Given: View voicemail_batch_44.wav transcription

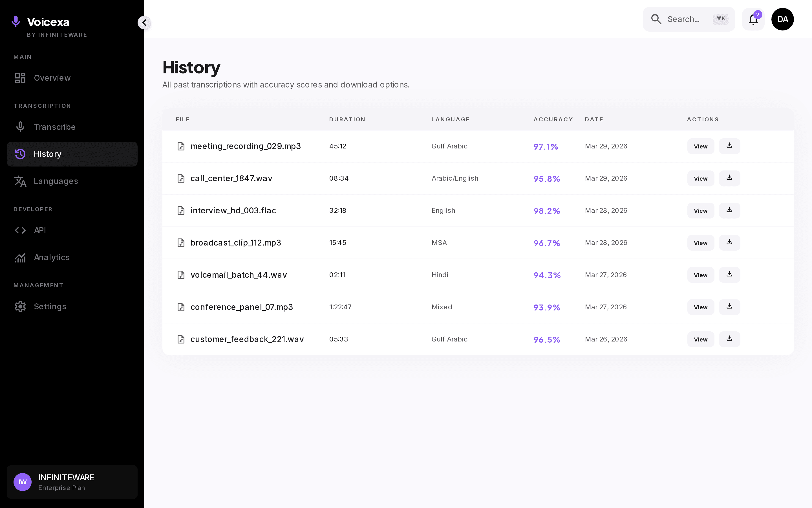Looking at the screenshot, I should 701,275.
